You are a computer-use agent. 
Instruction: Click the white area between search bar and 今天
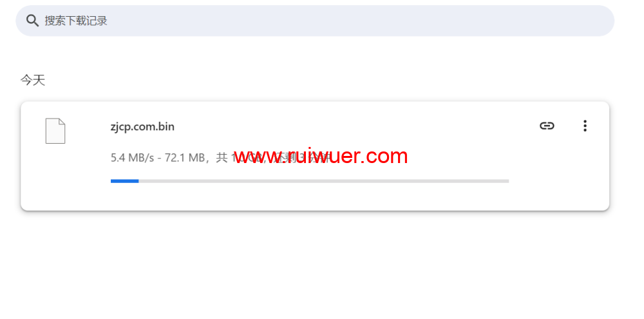point(315,55)
